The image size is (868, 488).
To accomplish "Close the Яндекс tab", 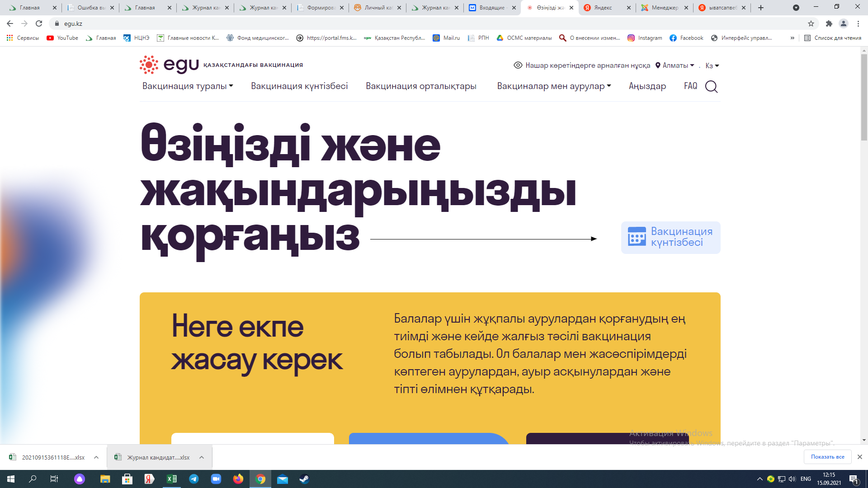I will (628, 8).
